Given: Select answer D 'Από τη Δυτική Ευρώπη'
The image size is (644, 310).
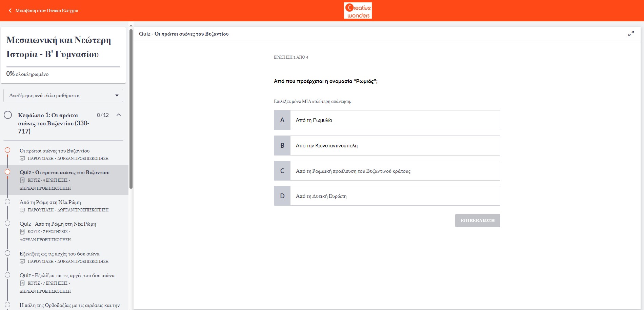Looking at the screenshot, I should pos(387,196).
